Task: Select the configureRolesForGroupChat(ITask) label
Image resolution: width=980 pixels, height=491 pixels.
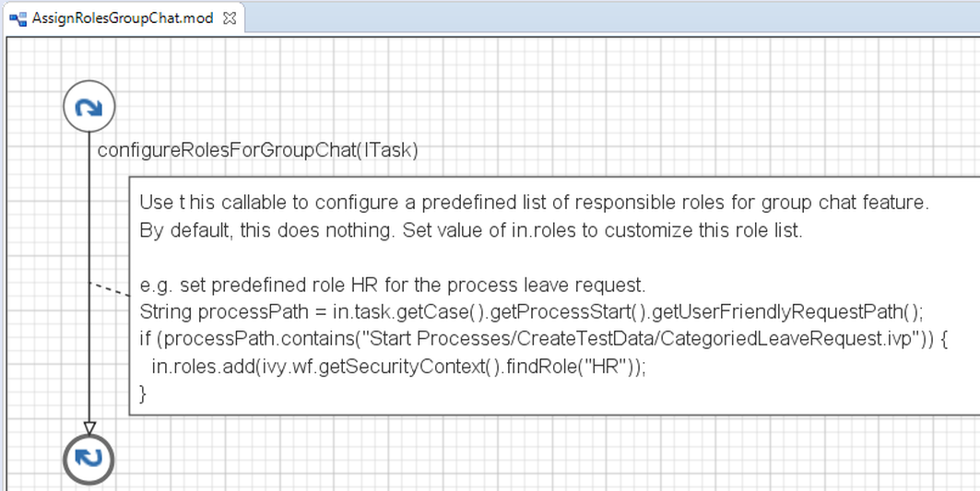Action: (258, 150)
